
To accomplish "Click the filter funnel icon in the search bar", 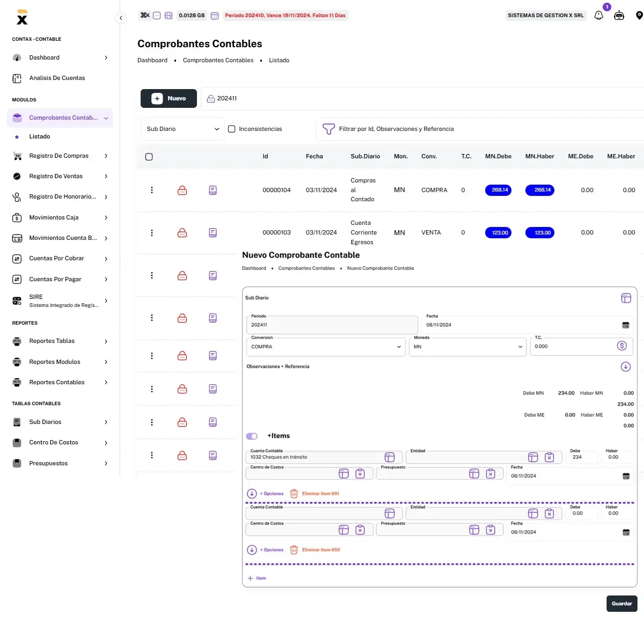I will [328, 129].
